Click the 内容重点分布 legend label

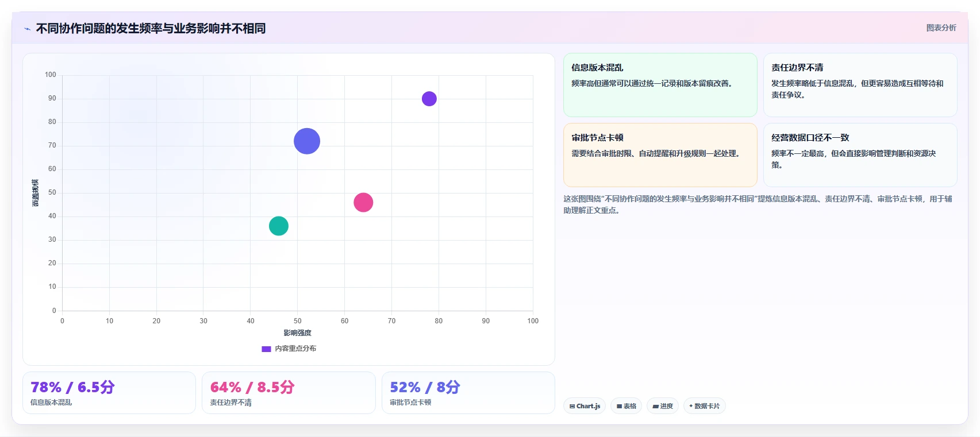coord(295,349)
